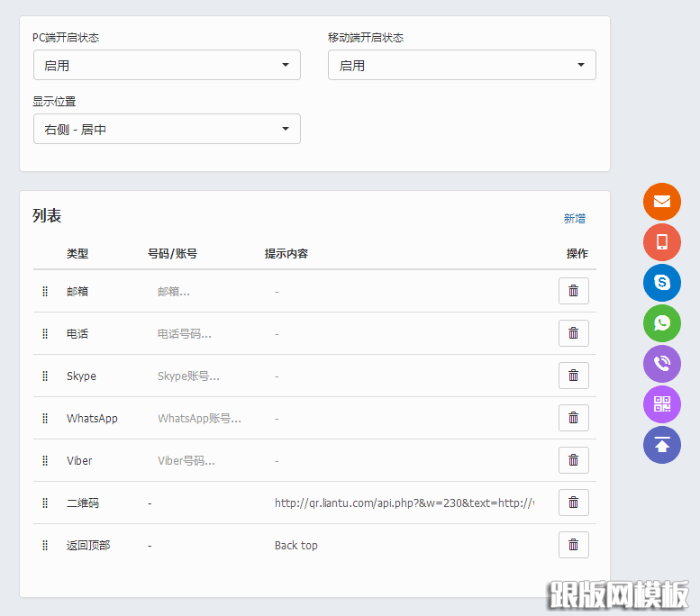Delete the Skype row with trash icon

[x=573, y=376]
